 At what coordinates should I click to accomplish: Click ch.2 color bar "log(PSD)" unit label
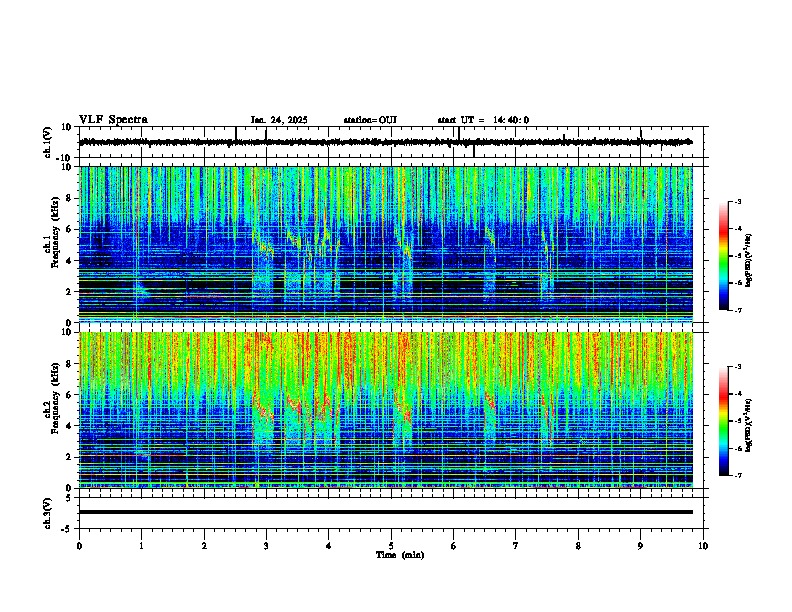pyautogui.click(x=749, y=425)
